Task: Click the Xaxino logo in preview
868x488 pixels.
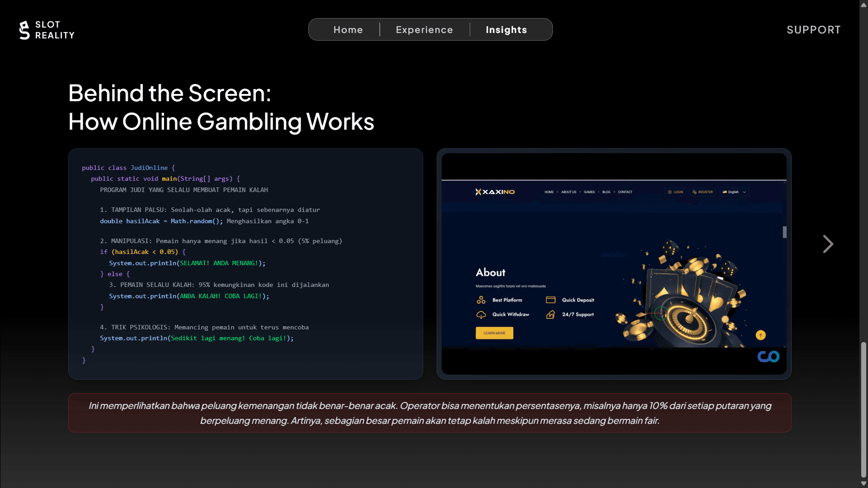Action: pyautogui.click(x=495, y=192)
